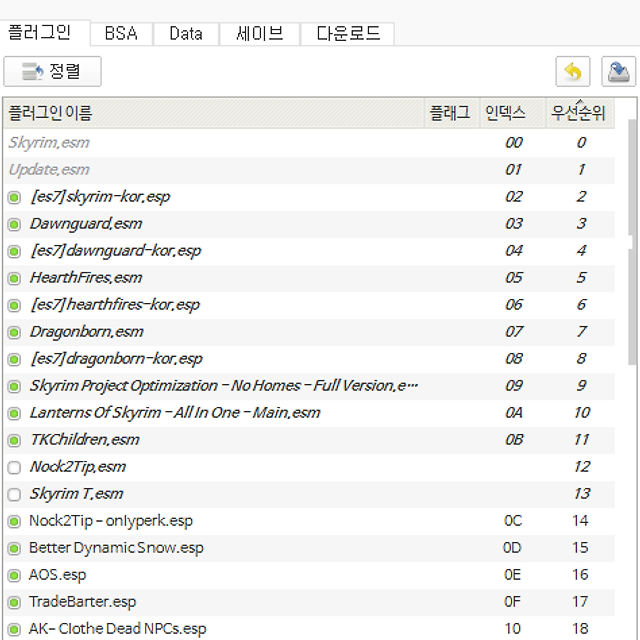Select the Skyrim.esm row
Image resolution: width=640 pixels, height=640 pixels.
[309, 142]
